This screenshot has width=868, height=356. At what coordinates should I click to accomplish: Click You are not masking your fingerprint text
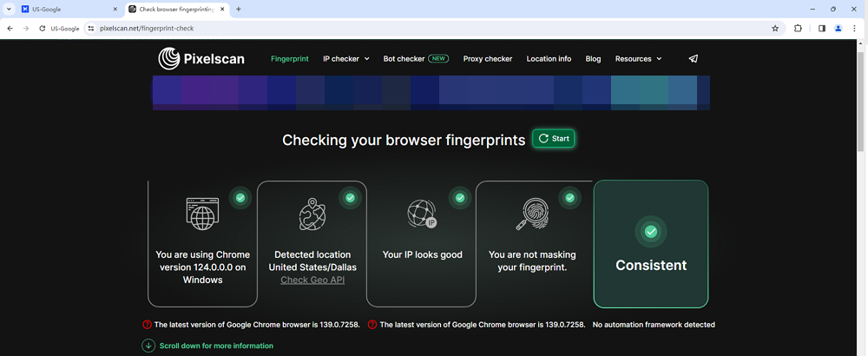pos(532,260)
